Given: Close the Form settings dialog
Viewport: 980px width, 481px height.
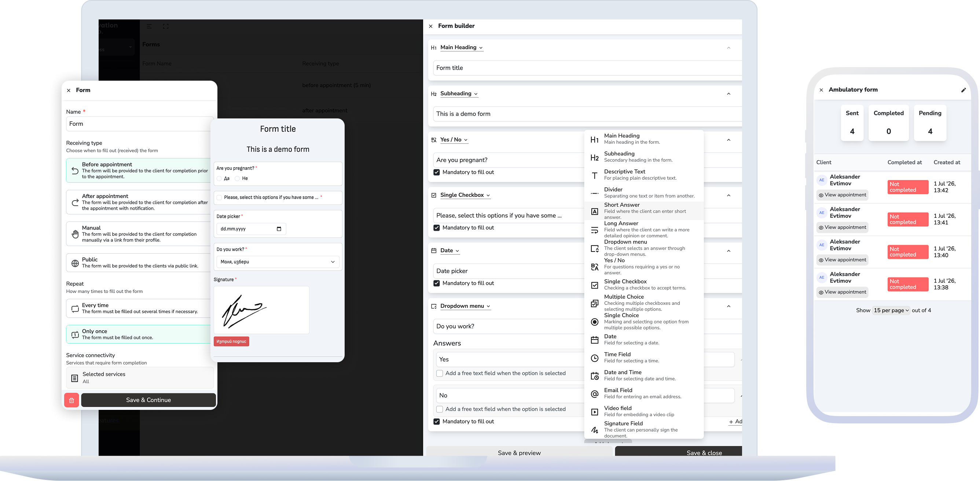Looking at the screenshot, I should [x=69, y=91].
